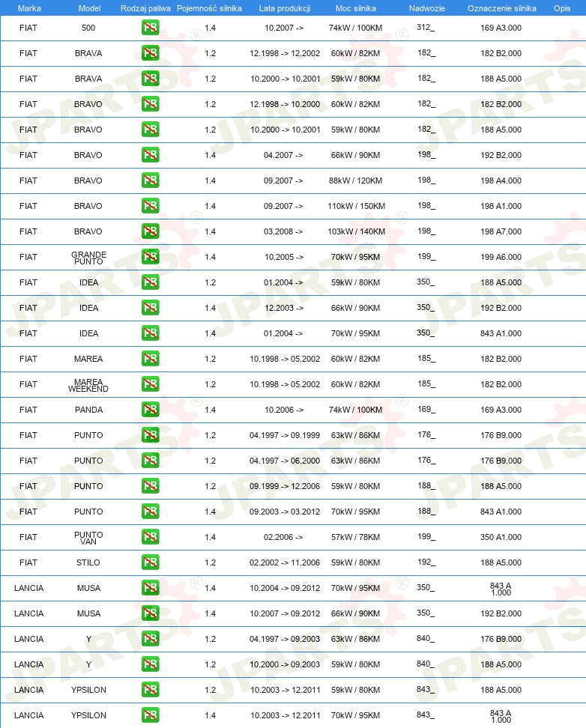
Task: Click fuel icon in PUNTO VAN row
Action: pos(150,537)
